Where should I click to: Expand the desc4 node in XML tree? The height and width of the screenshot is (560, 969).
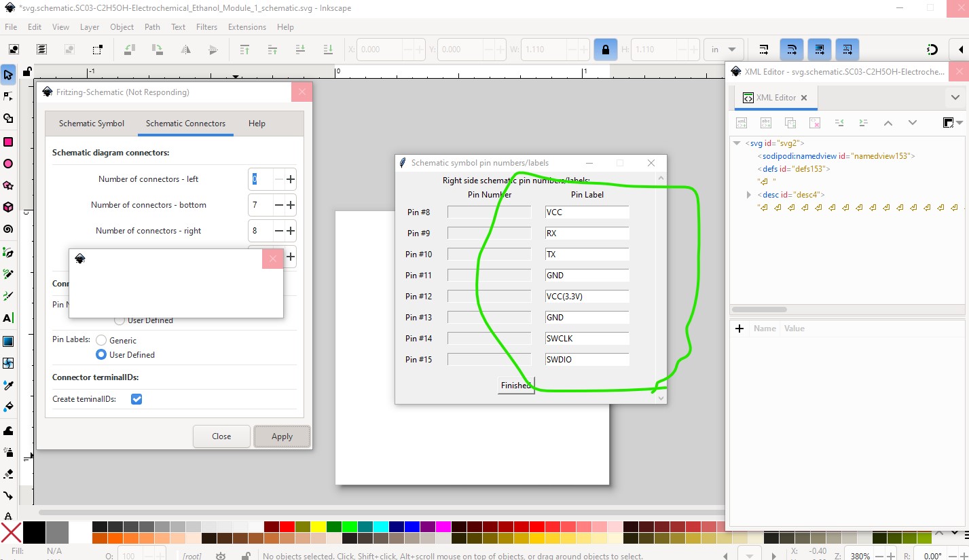click(x=749, y=195)
